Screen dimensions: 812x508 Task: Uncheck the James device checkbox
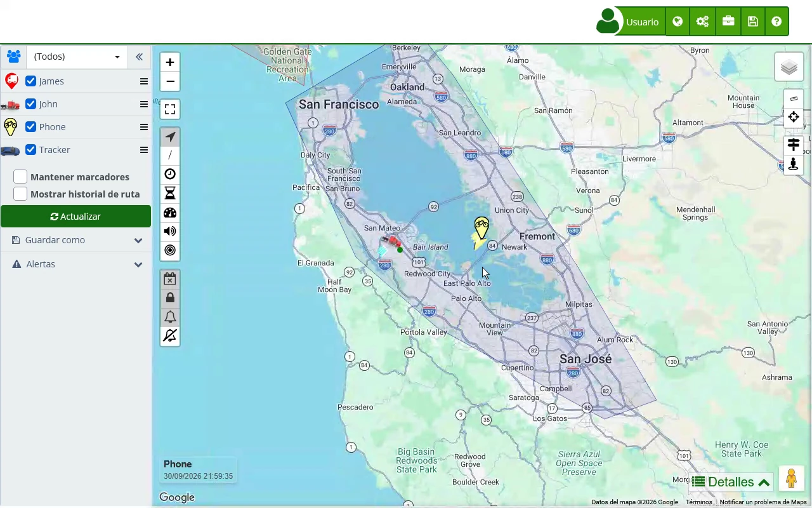pos(30,81)
